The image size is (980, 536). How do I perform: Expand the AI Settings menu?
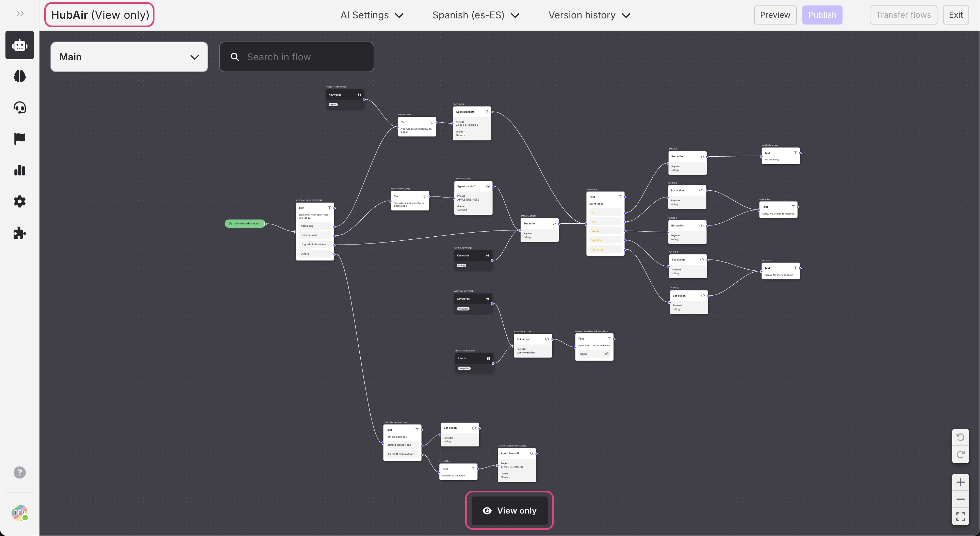[372, 15]
